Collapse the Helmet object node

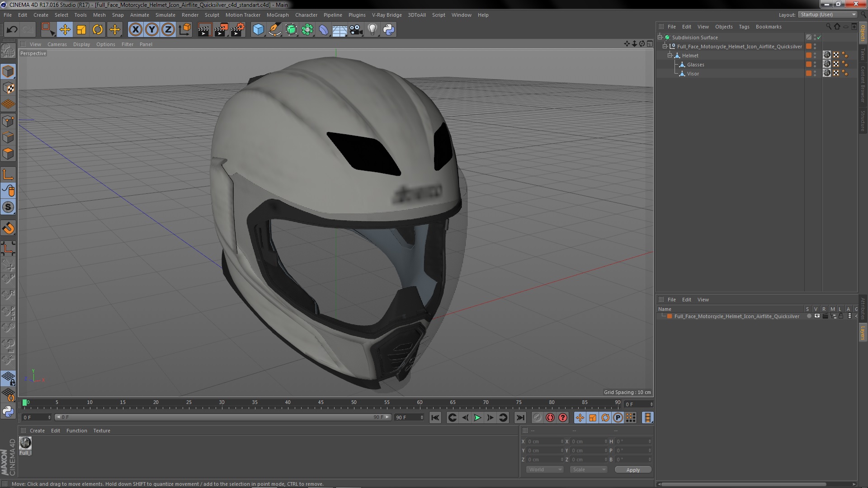tap(670, 55)
